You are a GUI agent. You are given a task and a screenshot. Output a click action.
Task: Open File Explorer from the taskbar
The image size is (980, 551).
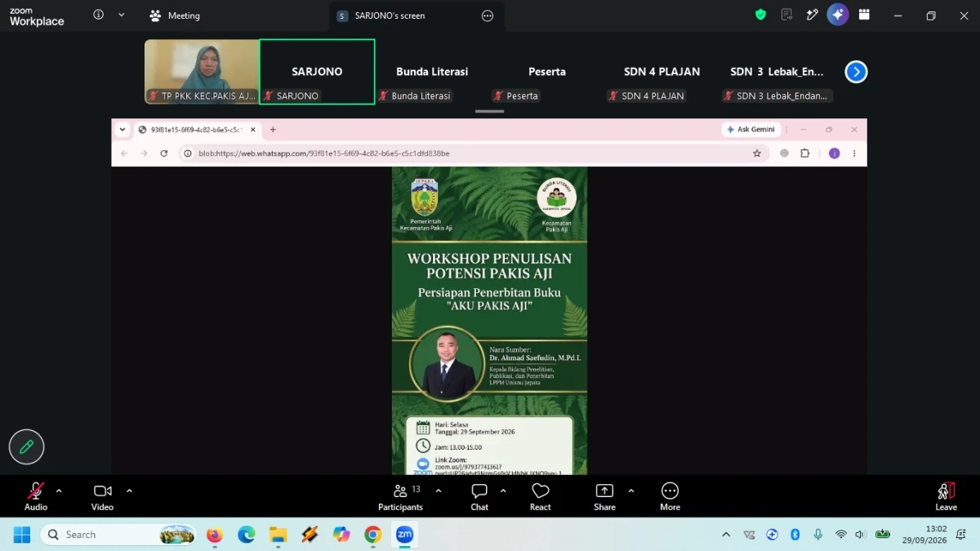click(x=278, y=535)
